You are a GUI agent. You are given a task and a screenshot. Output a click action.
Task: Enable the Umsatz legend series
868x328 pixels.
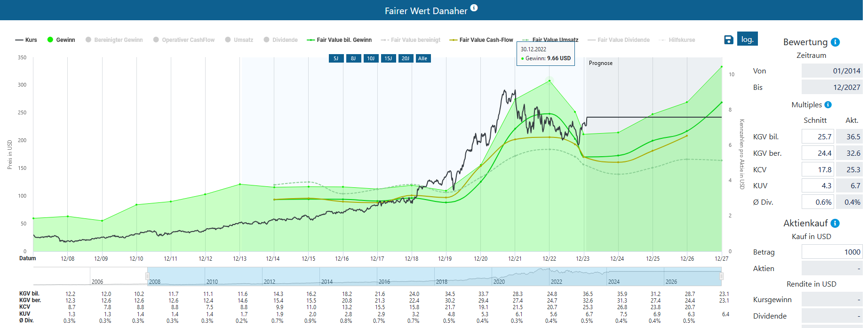coord(239,40)
